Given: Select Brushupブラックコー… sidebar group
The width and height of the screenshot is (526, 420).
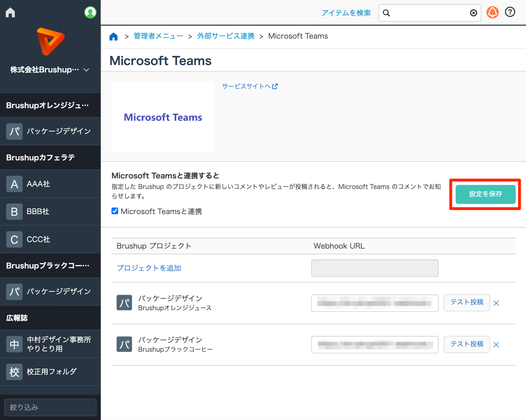Looking at the screenshot, I should pos(50,265).
